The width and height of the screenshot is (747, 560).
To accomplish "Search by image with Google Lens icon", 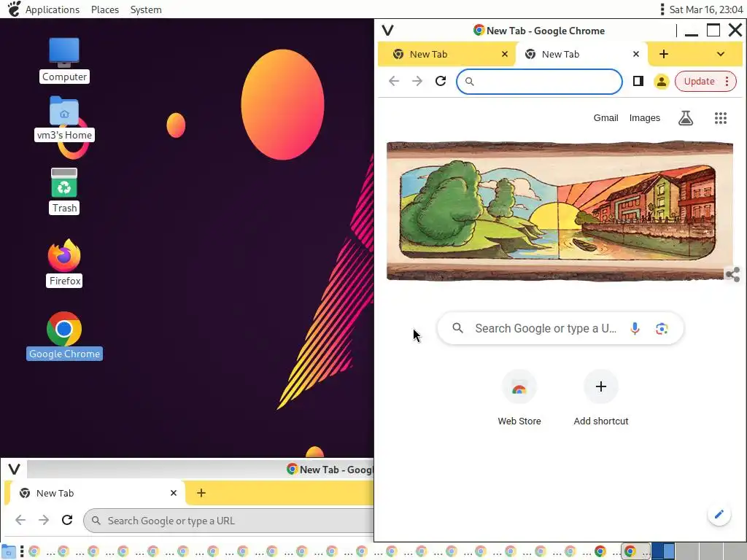I will point(661,329).
